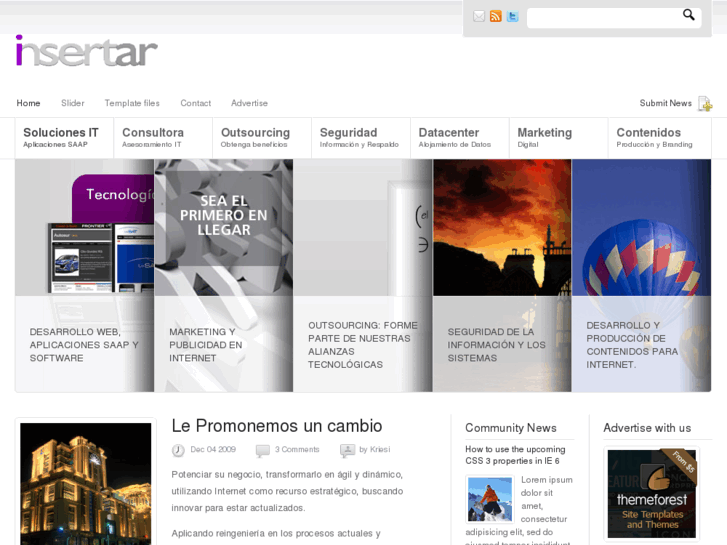Open Template files menu item
727x545 pixels.
coord(132,103)
